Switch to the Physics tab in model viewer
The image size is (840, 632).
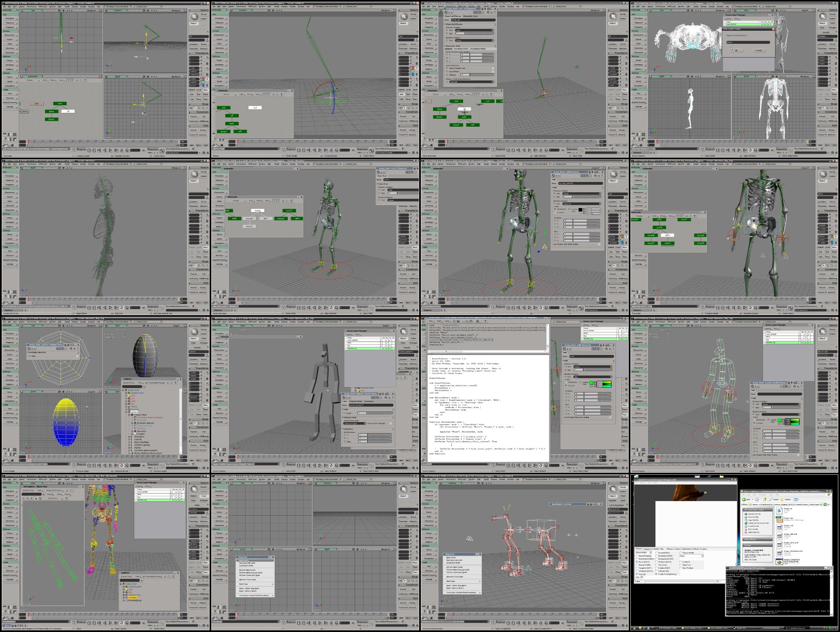pos(670,549)
